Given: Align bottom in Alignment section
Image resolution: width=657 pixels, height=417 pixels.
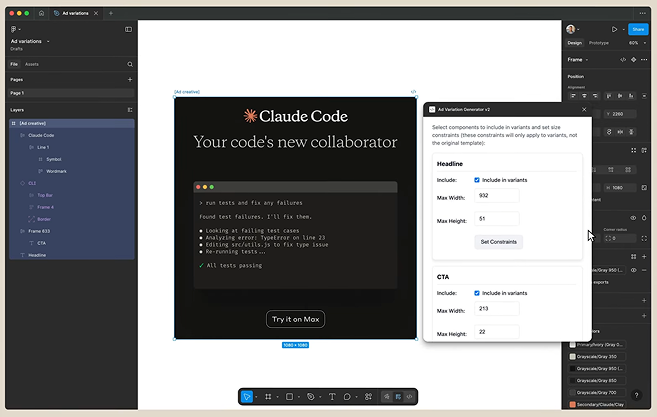Looking at the screenshot, I should click(631, 96).
